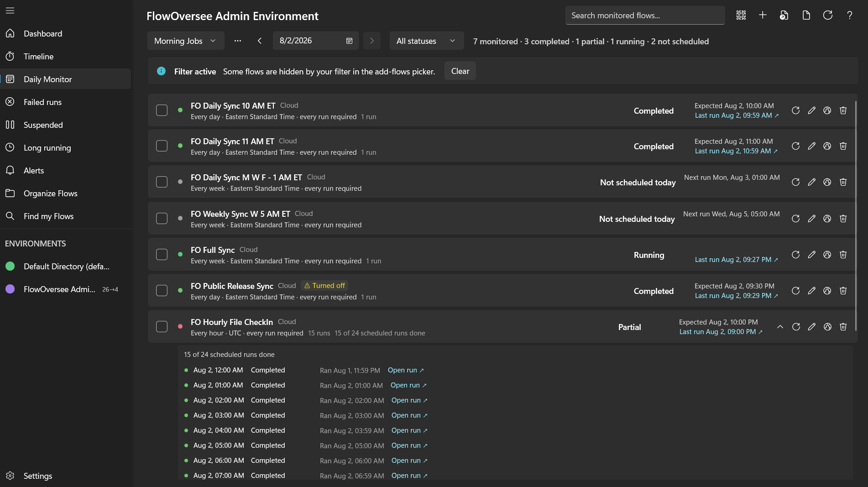Open the three-dots more options menu

point(238,41)
